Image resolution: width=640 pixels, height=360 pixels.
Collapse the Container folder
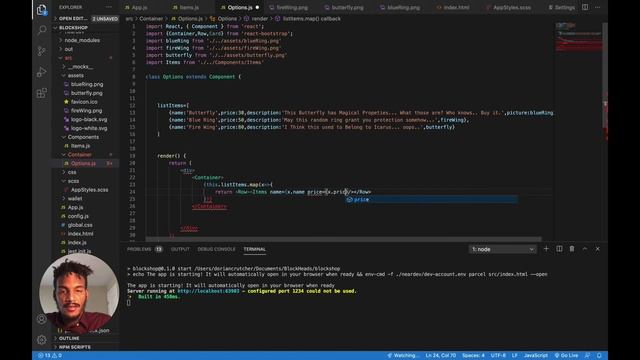point(80,154)
